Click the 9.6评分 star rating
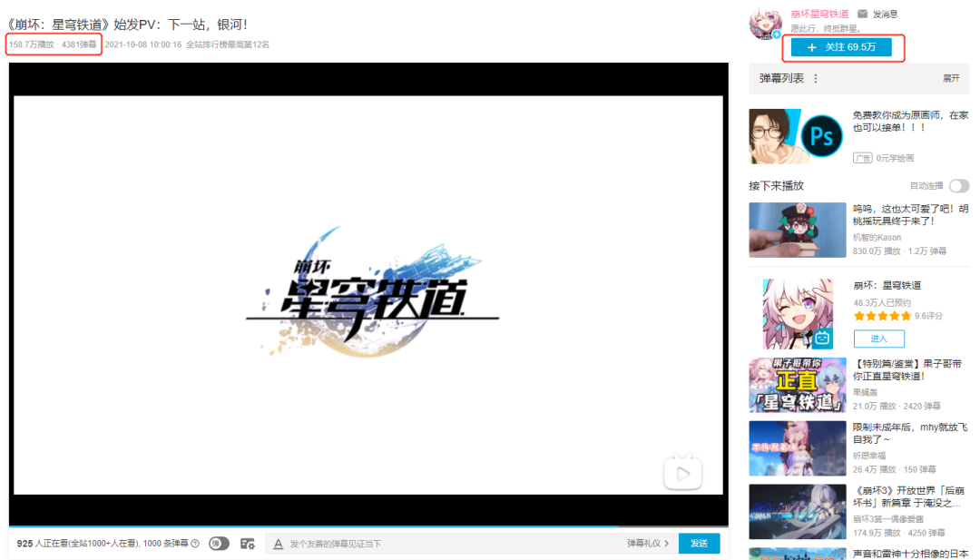The width and height of the screenshot is (980, 560). pyautogui.click(x=898, y=316)
